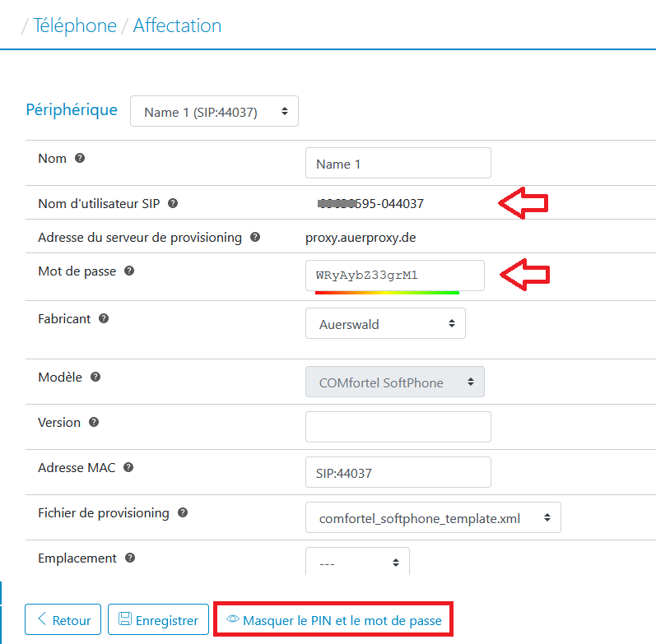Click the password strength color bar
This screenshot has width=656, height=644.
(387, 291)
